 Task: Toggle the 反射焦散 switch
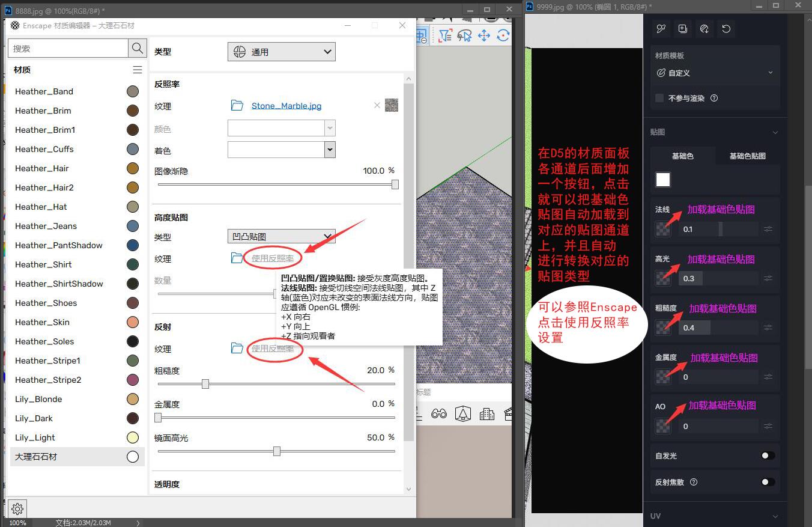[767, 482]
